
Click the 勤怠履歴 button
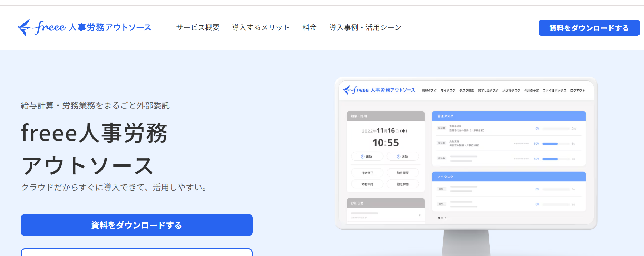pos(402,173)
